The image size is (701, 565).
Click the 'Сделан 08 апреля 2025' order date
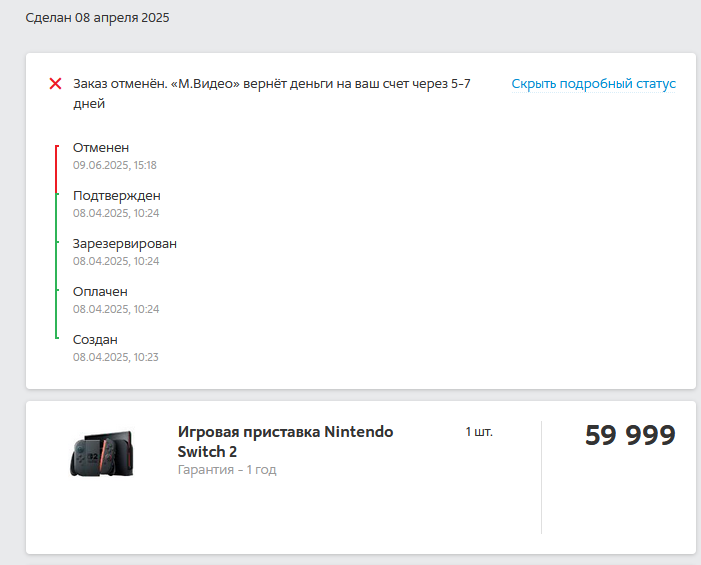pyautogui.click(x=97, y=18)
